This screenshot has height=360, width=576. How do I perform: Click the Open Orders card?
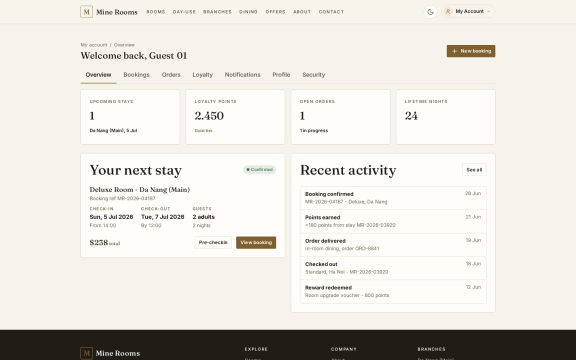pos(341,117)
